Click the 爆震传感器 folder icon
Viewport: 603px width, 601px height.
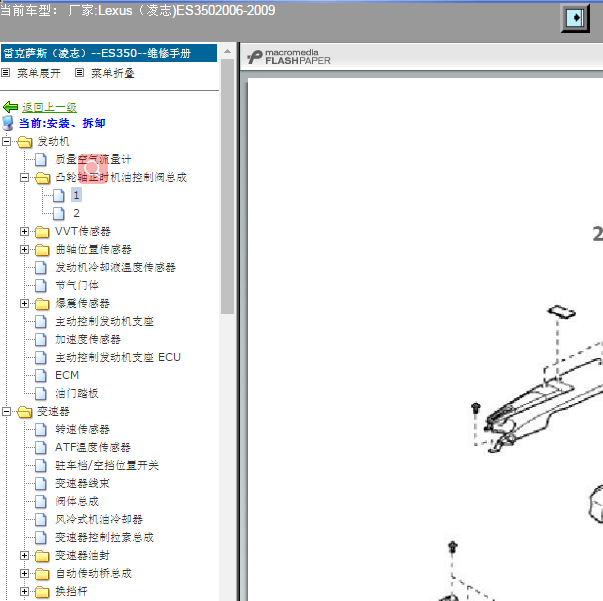[42, 304]
